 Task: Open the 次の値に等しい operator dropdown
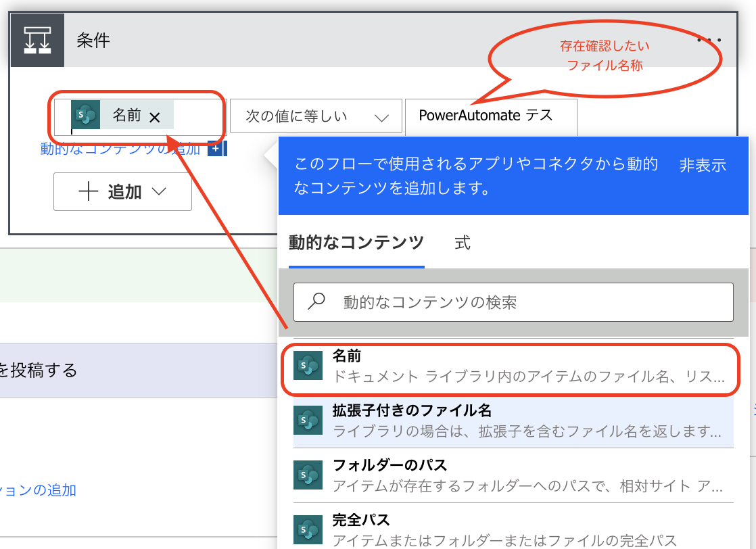click(316, 115)
